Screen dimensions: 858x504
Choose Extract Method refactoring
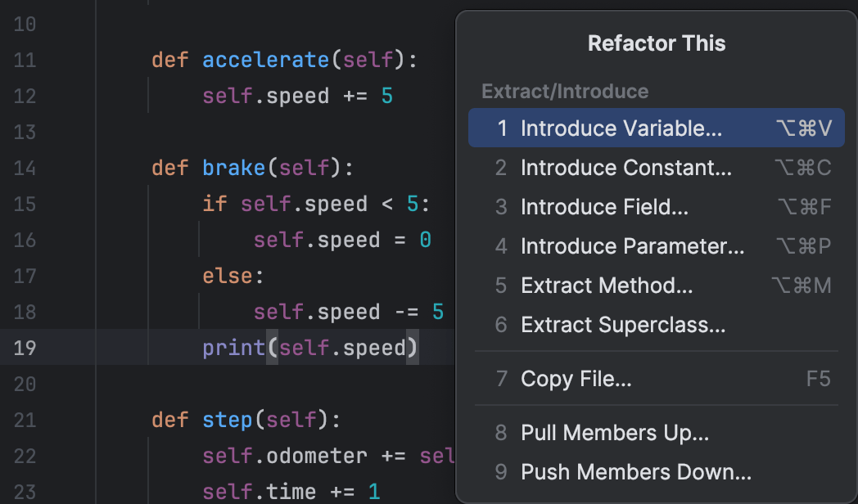coord(607,286)
